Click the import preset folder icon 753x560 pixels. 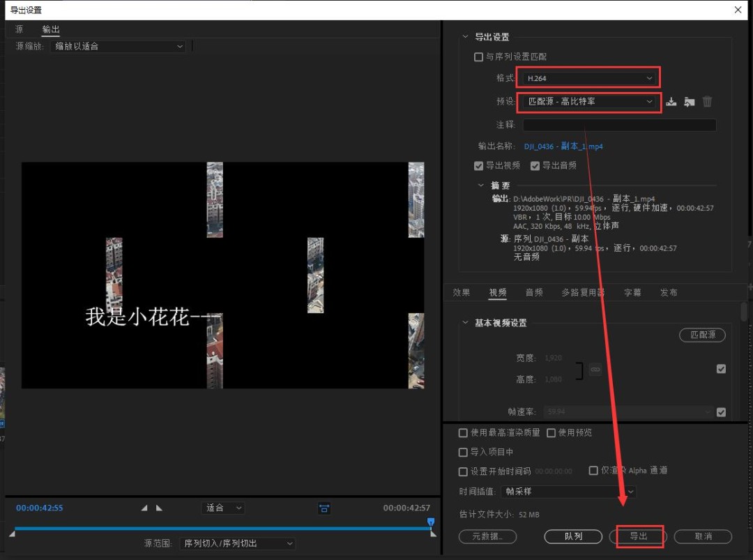click(689, 101)
